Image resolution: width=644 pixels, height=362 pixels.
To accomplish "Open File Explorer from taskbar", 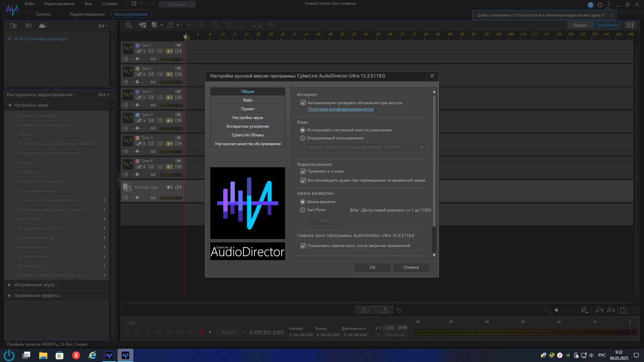I will pyautogui.click(x=43, y=355).
